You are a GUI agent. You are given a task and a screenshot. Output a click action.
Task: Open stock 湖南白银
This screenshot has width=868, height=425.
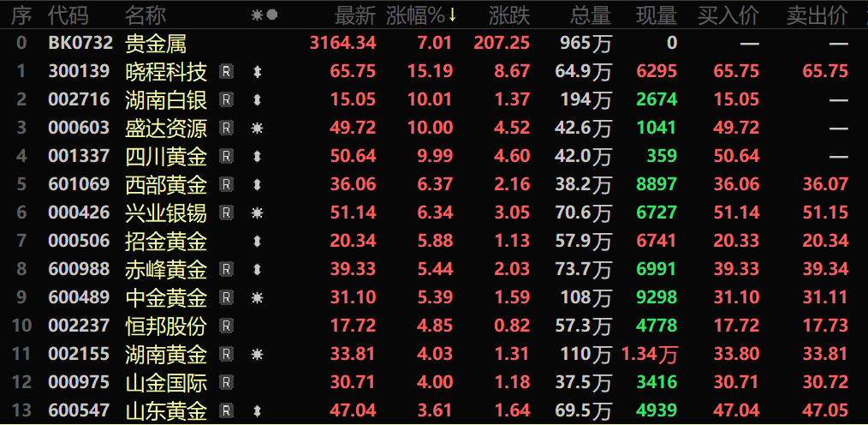click(166, 99)
